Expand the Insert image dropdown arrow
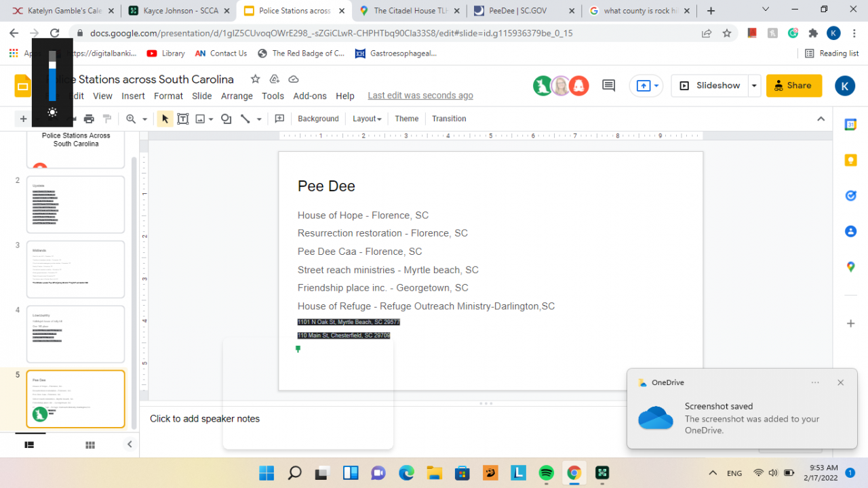 pyautogui.click(x=211, y=119)
